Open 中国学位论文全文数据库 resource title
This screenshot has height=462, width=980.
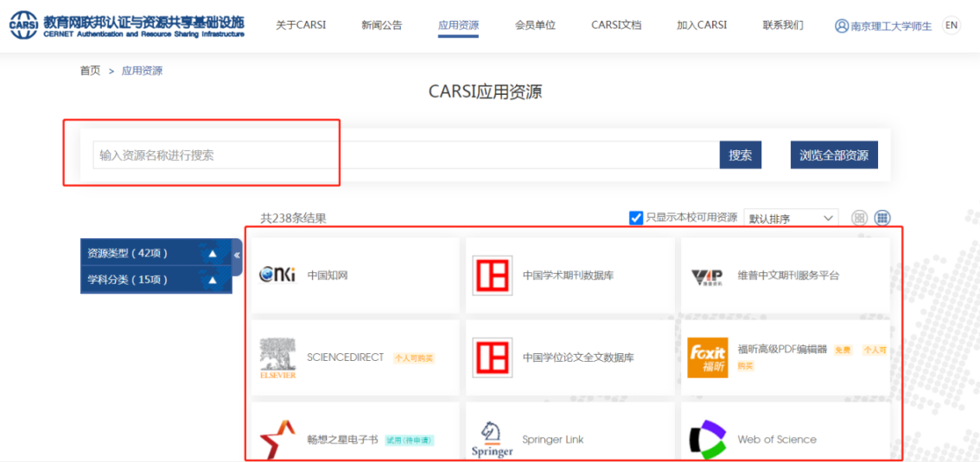pyautogui.click(x=579, y=358)
